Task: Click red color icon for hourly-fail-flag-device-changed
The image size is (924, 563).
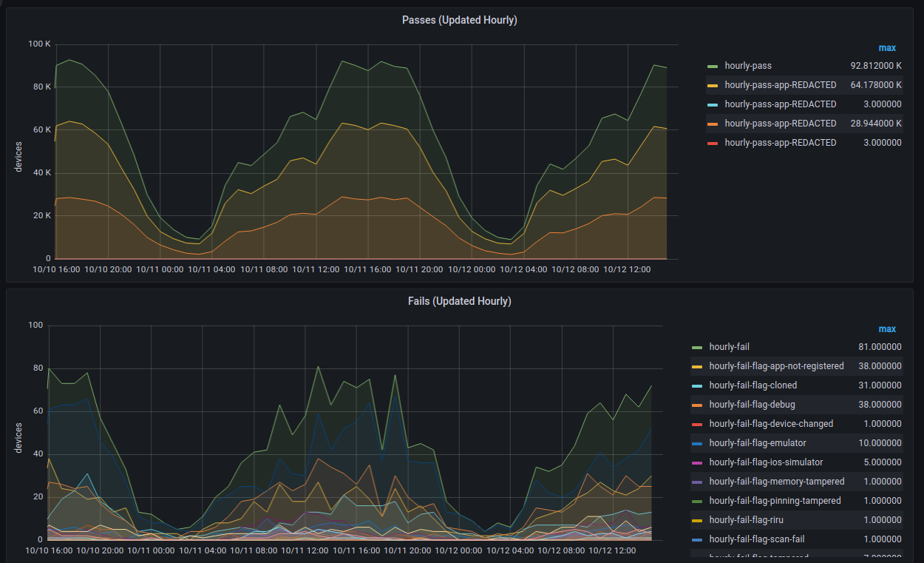Action: pos(696,425)
